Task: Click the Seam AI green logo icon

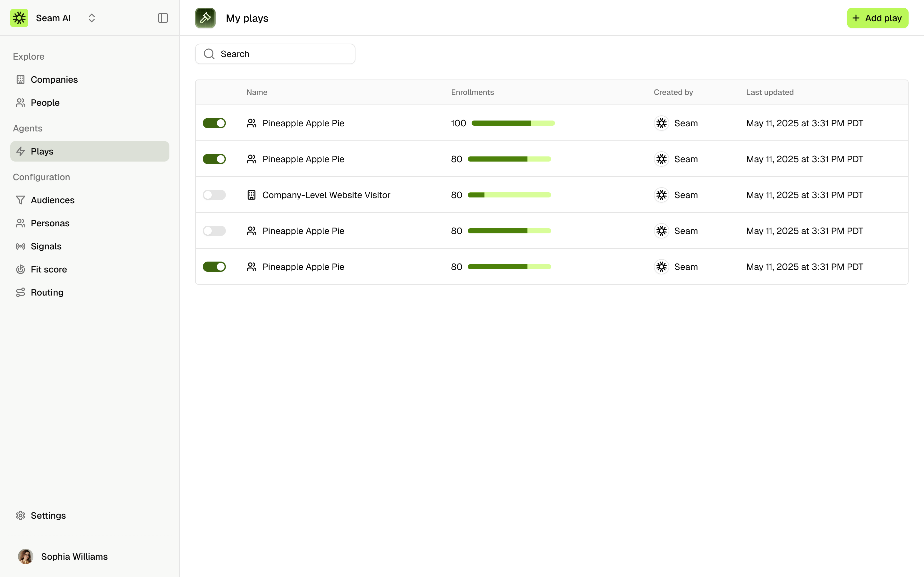Action: (x=20, y=18)
